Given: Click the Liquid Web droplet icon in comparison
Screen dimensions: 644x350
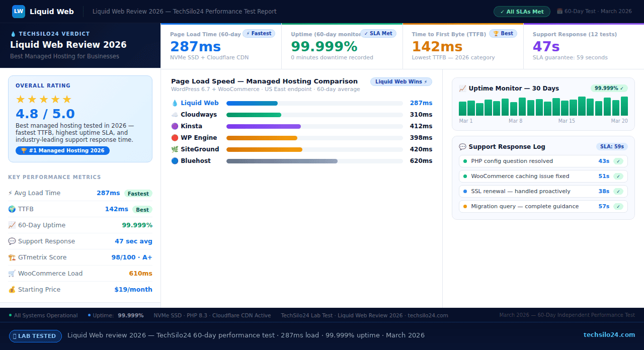Looking at the screenshot, I should pyautogui.click(x=175, y=103).
